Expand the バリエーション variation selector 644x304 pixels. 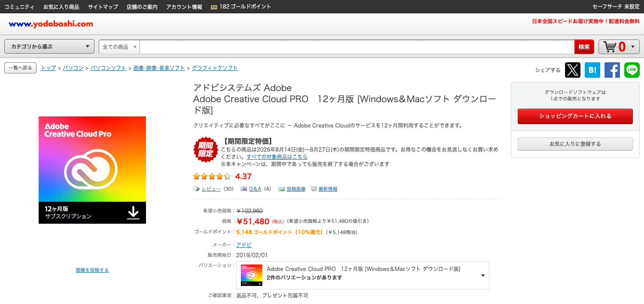click(x=363, y=275)
